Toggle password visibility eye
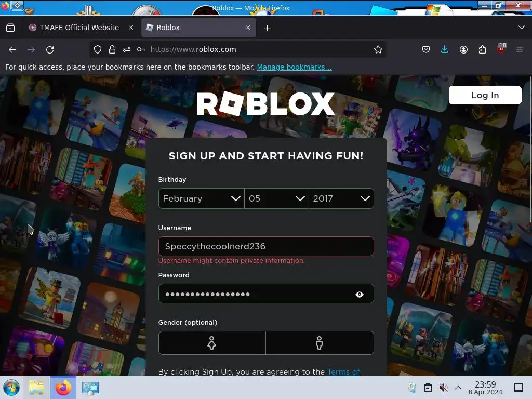532x399 pixels. click(360, 294)
